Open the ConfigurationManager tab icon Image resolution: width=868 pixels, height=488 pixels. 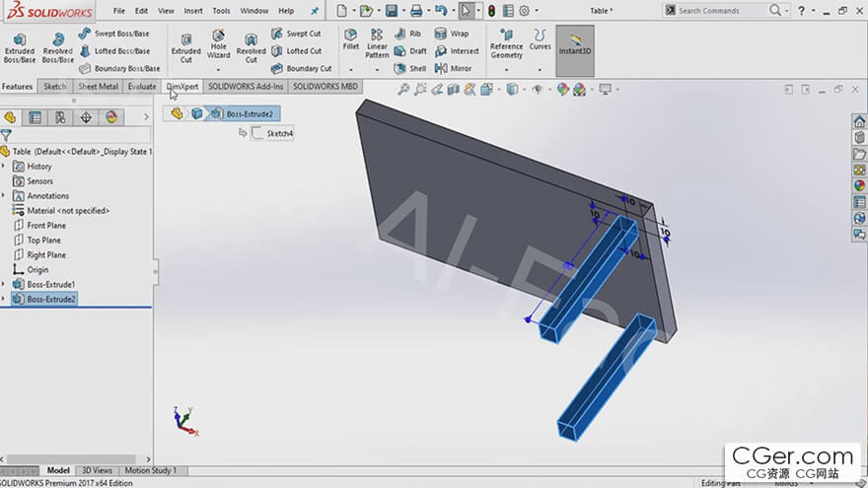[60, 117]
